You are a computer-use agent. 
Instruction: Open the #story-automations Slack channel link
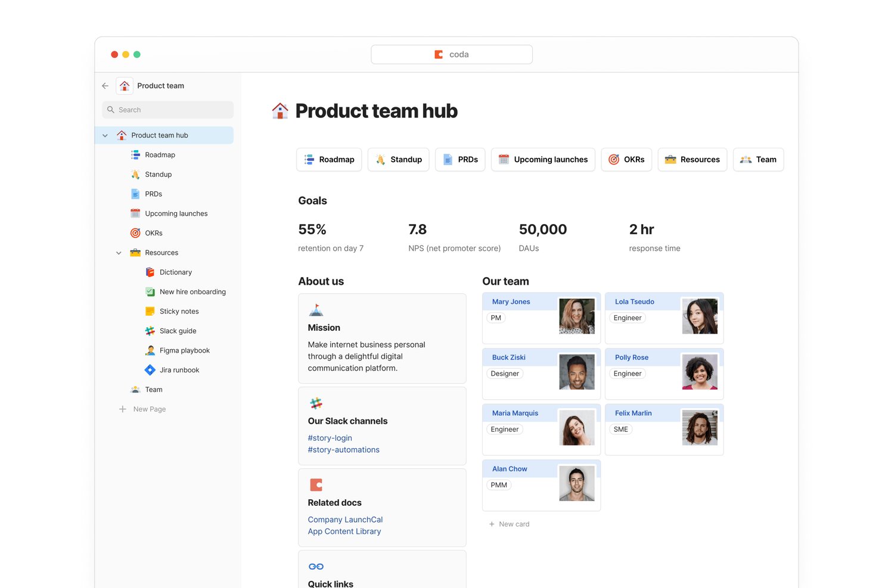tap(344, 450)
